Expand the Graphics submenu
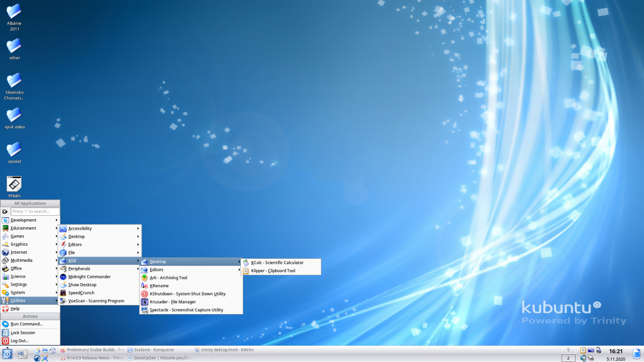 point(20,244)
